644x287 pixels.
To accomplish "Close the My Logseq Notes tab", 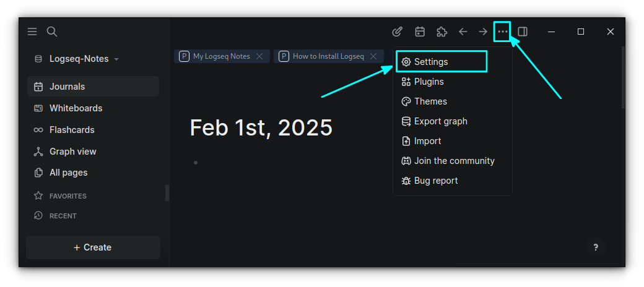I will coord(259,56).
